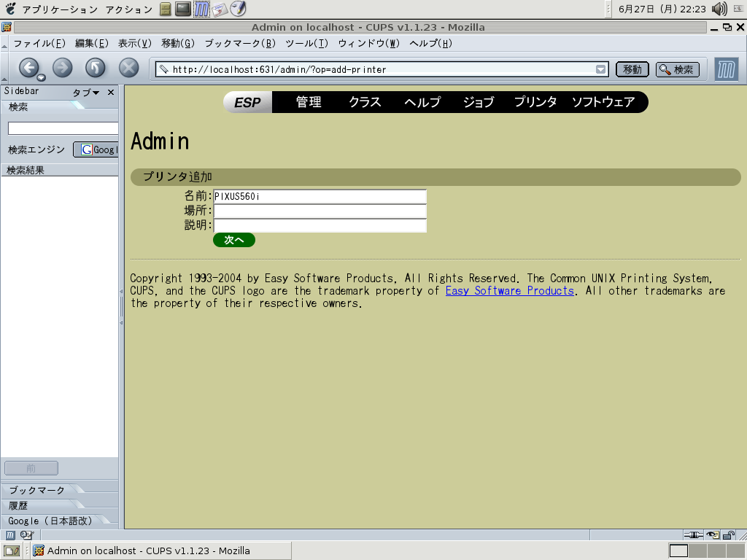Launch Mozilla browser from top panel icon

pos(201,9)
